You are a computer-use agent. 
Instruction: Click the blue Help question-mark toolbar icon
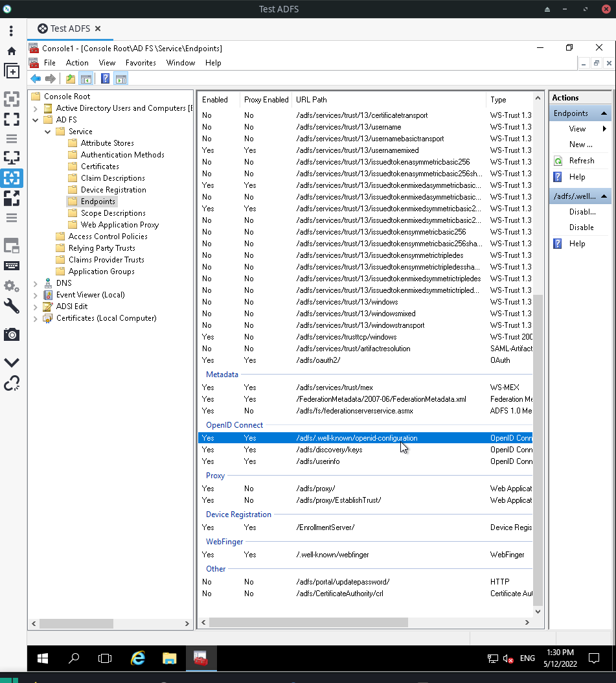pyautogui.click(x=106, y=79)
